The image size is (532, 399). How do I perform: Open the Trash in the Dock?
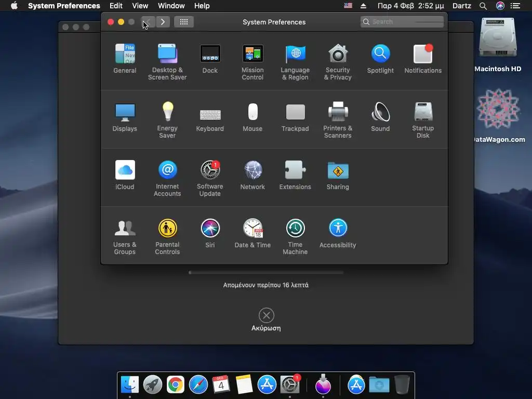(402, 385)
